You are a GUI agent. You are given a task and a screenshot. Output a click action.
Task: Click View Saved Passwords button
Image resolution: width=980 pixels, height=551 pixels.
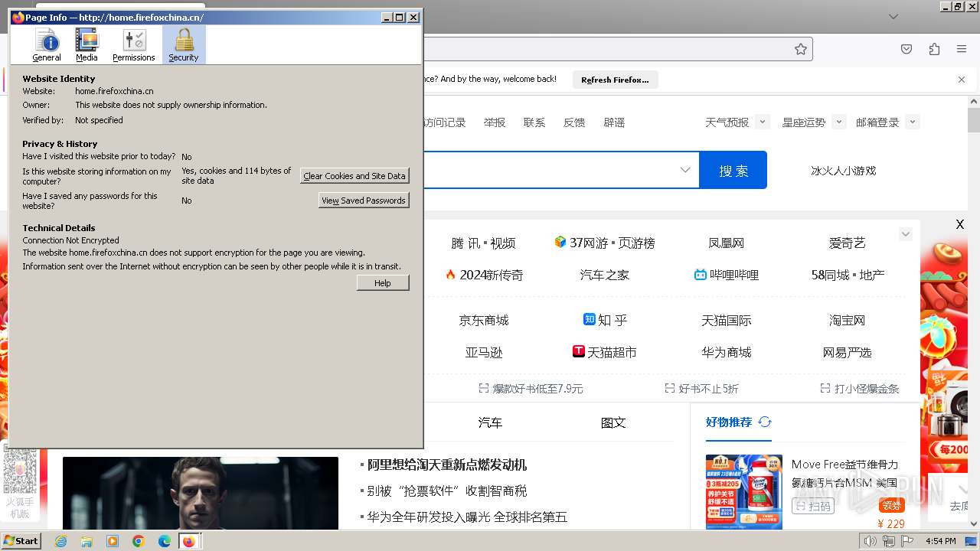point(364,201)
